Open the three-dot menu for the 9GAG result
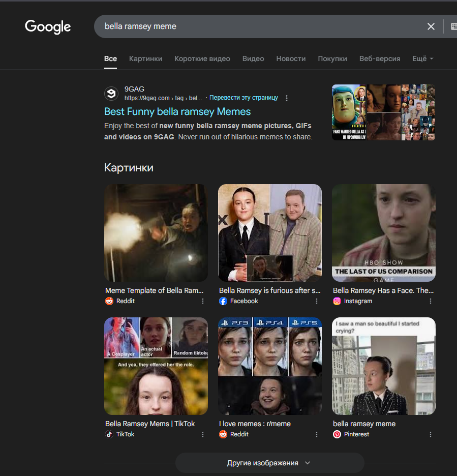 pyautogui.click(x=287, y=98)
